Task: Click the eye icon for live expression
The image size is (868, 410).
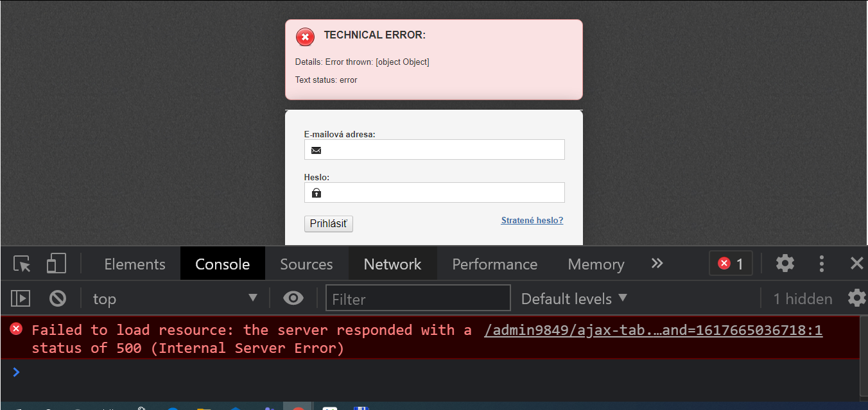Action: (x=293, y=298)
